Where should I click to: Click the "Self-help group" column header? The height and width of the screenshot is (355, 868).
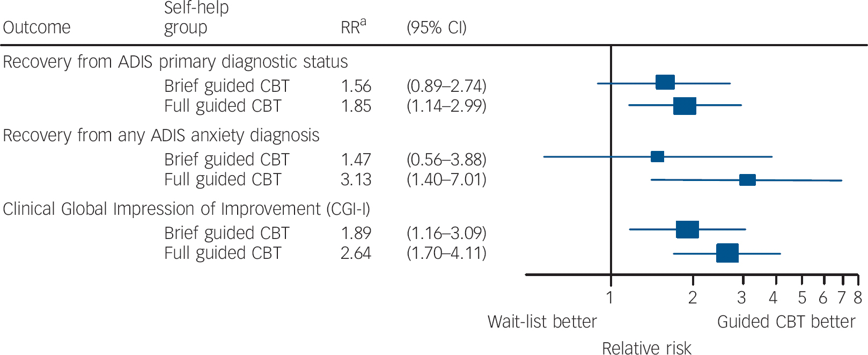click(196, 18)
